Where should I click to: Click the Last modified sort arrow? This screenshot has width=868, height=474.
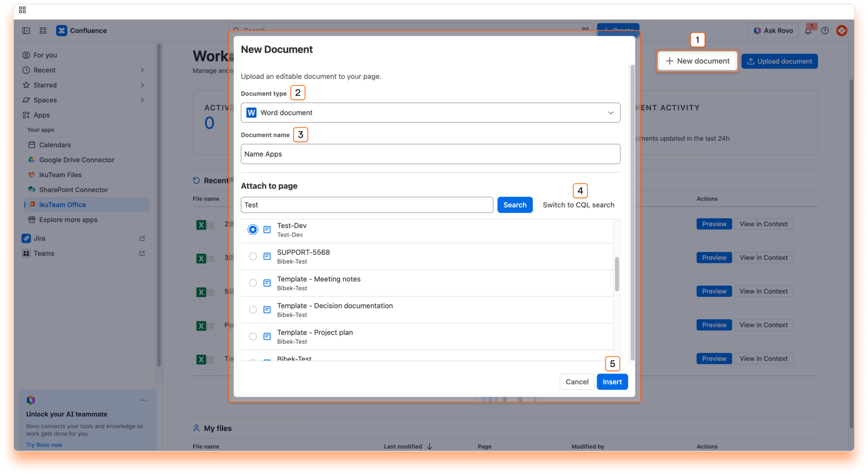click(429, 446)
